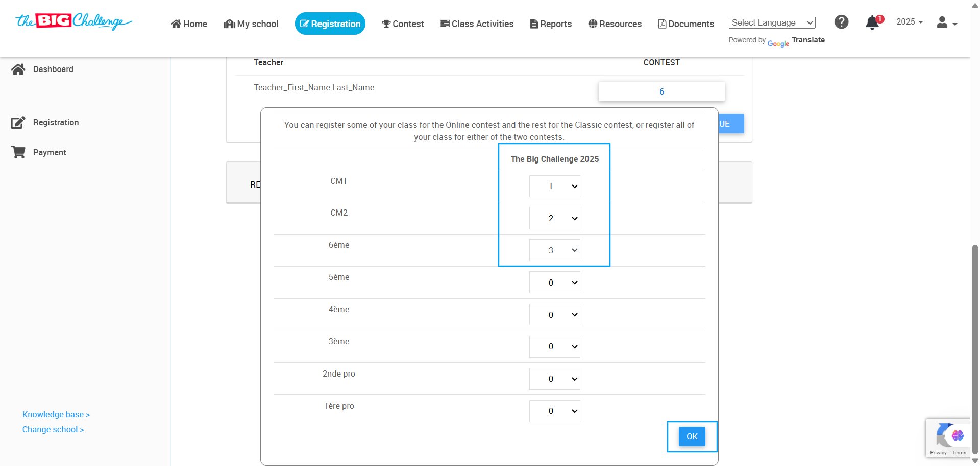Open the CM1 quantity dropdown
The image size is (980, 466).
click(x=554, y=187)
